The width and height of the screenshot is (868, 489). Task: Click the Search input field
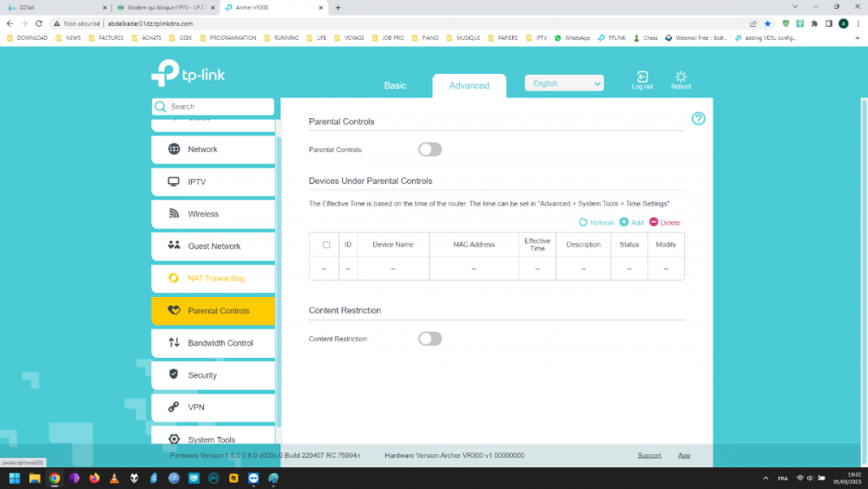[x=217, y=107]
